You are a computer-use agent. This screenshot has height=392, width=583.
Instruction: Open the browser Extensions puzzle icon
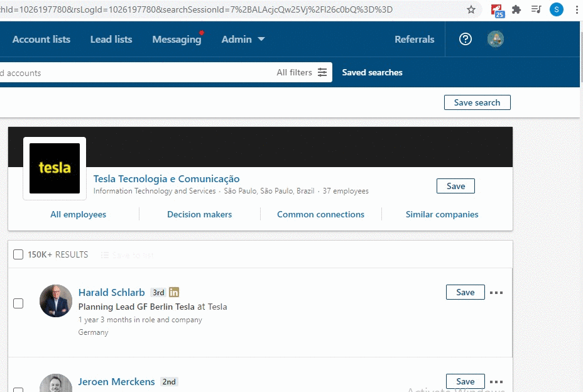516,9
